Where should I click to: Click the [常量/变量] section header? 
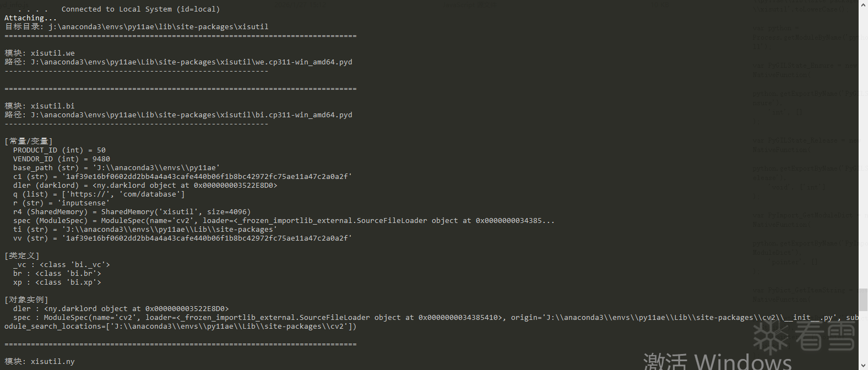(x=29, y=142)
